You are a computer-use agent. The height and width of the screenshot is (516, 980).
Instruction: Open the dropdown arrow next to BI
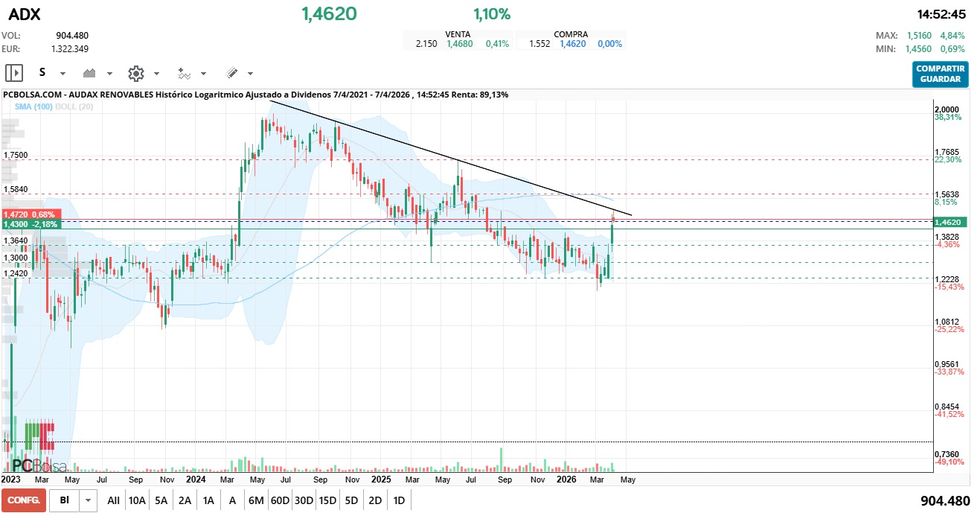pyautogui.click(x=89, y=500)
